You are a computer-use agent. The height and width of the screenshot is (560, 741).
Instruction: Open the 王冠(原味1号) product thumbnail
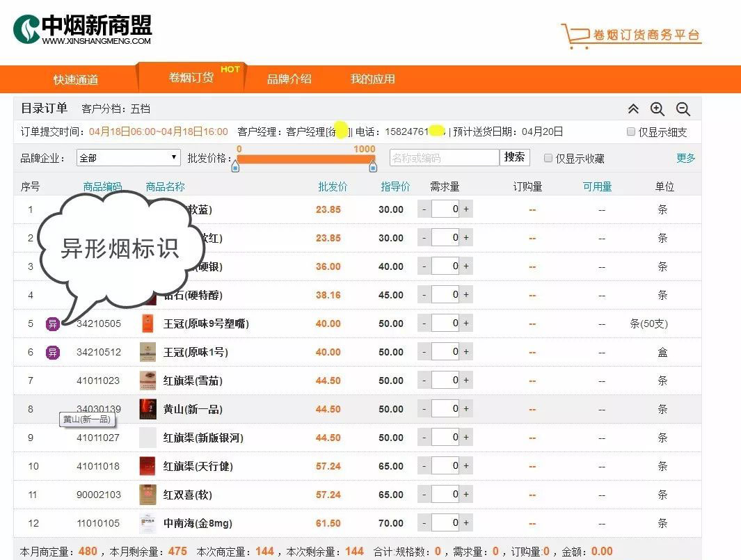coord(148,352)
